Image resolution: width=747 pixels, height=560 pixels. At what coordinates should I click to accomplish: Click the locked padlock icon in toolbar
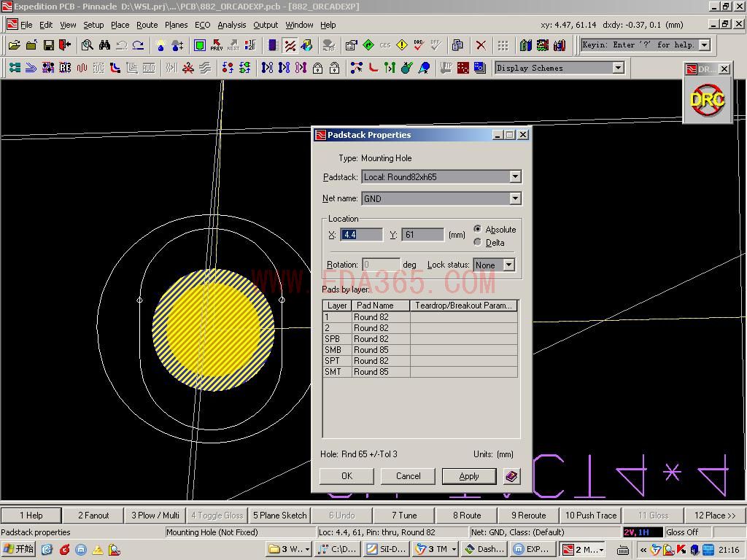pyautogui.click(x=317, y=68)
